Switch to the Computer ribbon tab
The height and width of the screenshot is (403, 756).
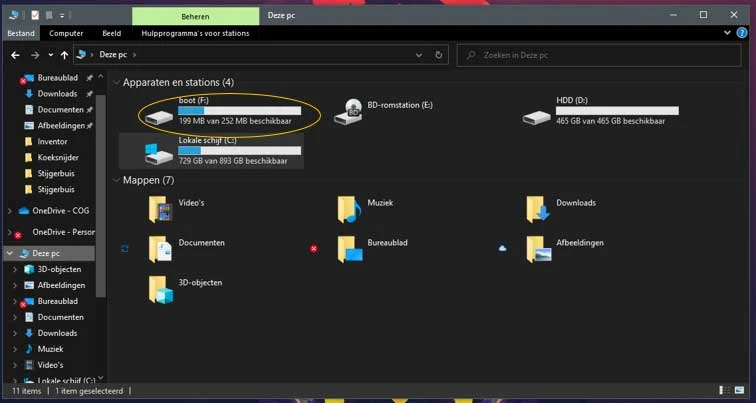coord(66,33)
